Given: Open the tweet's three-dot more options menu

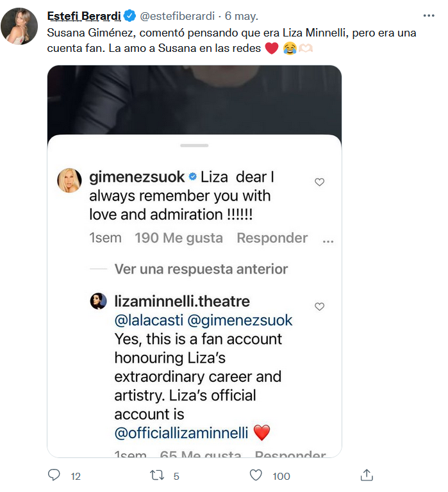Looking at the screenshot, I should point(429,15).
